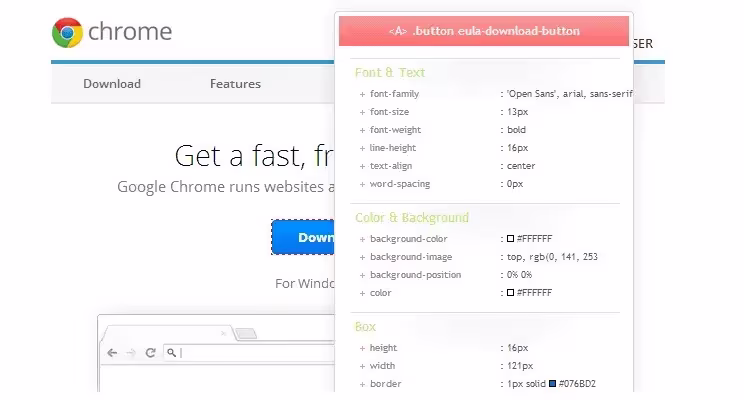This screenshot has height=400, width=744.
Task: Click the Font & Text section heading
Action: point(390,73)
